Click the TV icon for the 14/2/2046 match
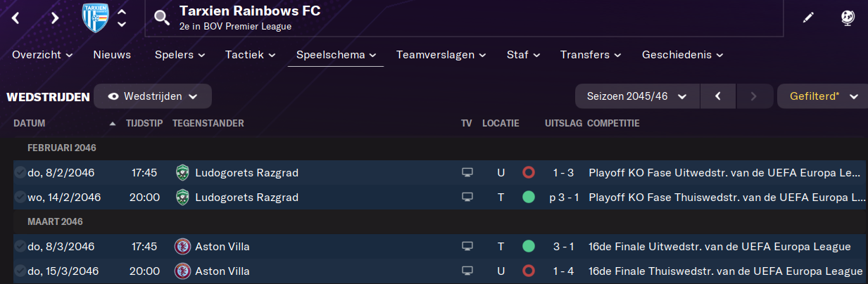The height and width of the screenshot is (284, 868). (x=466, y=198)
